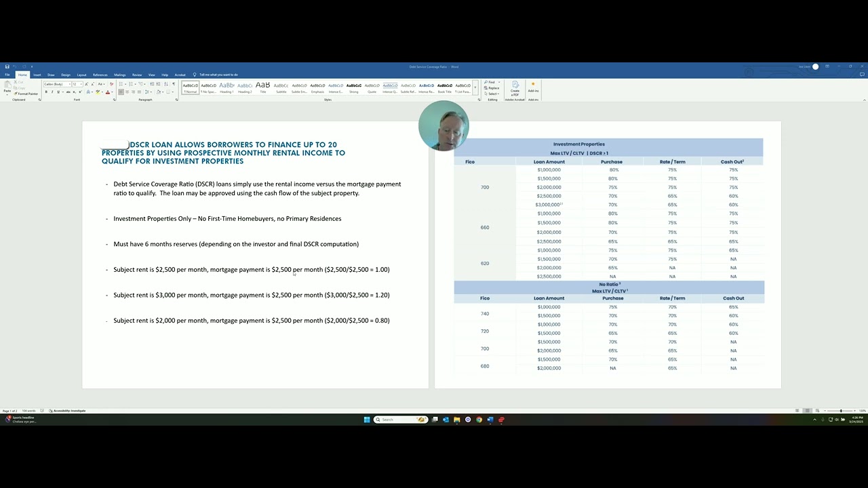Screen dimensions: 868x488
Task: Open Chrome from the taskbar
Action: 479,420
